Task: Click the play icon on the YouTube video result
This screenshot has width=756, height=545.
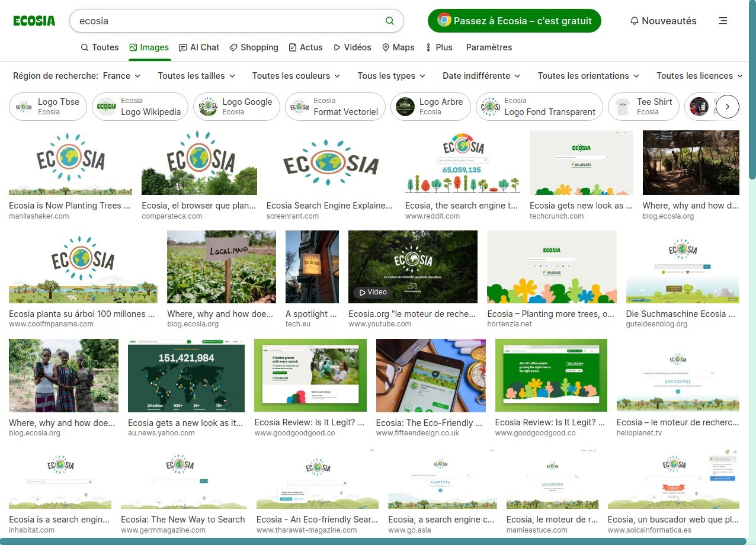Action: (x=361, y=292)
